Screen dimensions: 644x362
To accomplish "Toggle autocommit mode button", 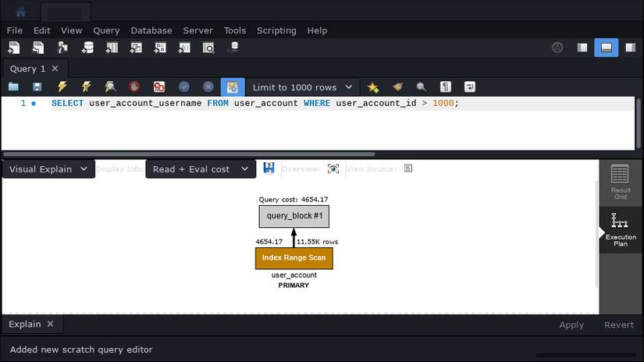I will (x=233, y=87).
